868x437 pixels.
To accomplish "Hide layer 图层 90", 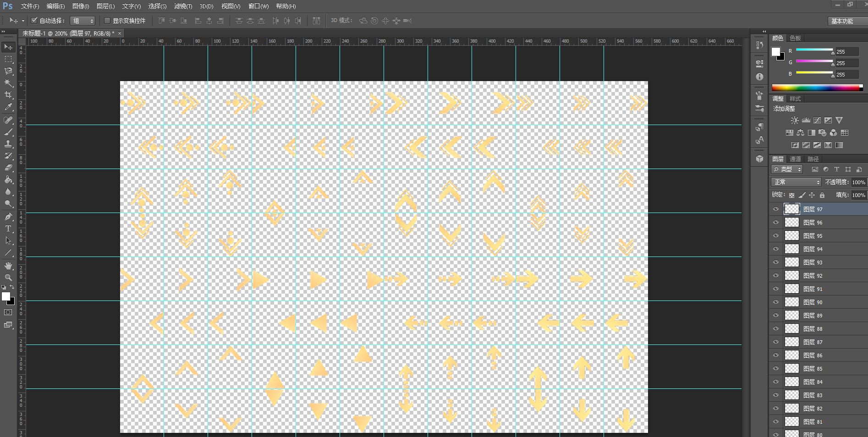I will (776, 302).
